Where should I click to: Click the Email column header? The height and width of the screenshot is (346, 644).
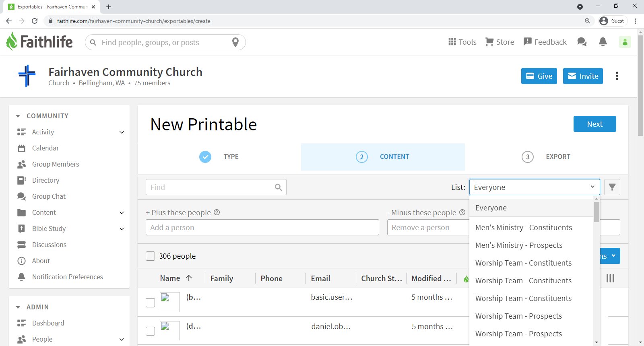pos(321,278)
